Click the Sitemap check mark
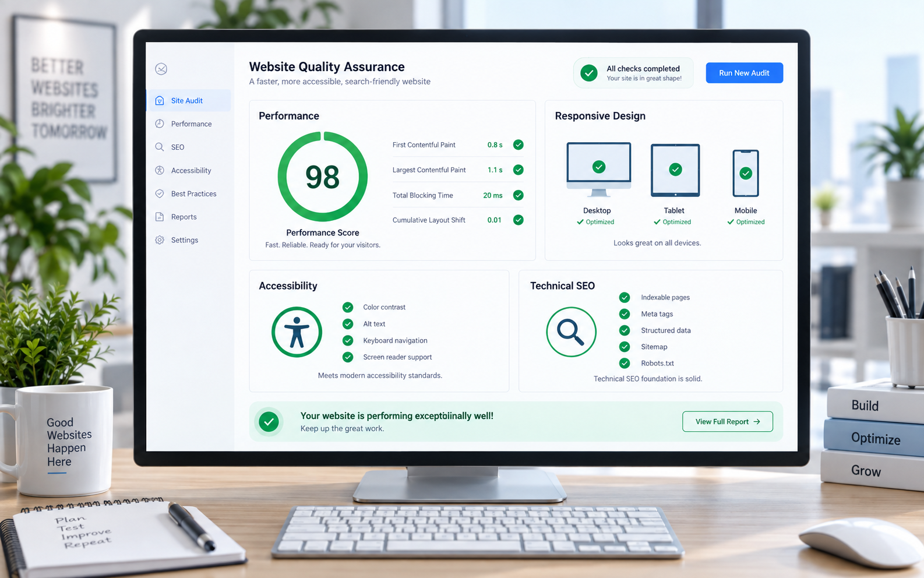The height and width of the screenshot is (578, 924). pyautogui.click(x=625, y=347)
